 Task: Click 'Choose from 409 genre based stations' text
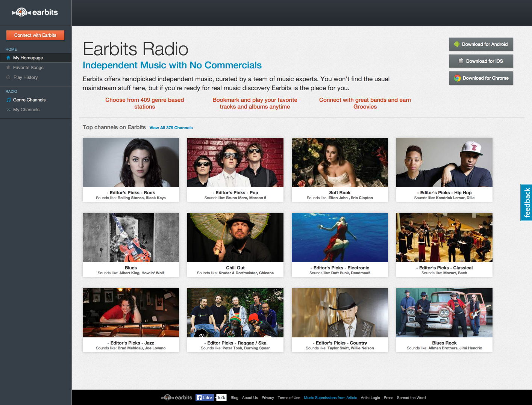tap(145, 103)
